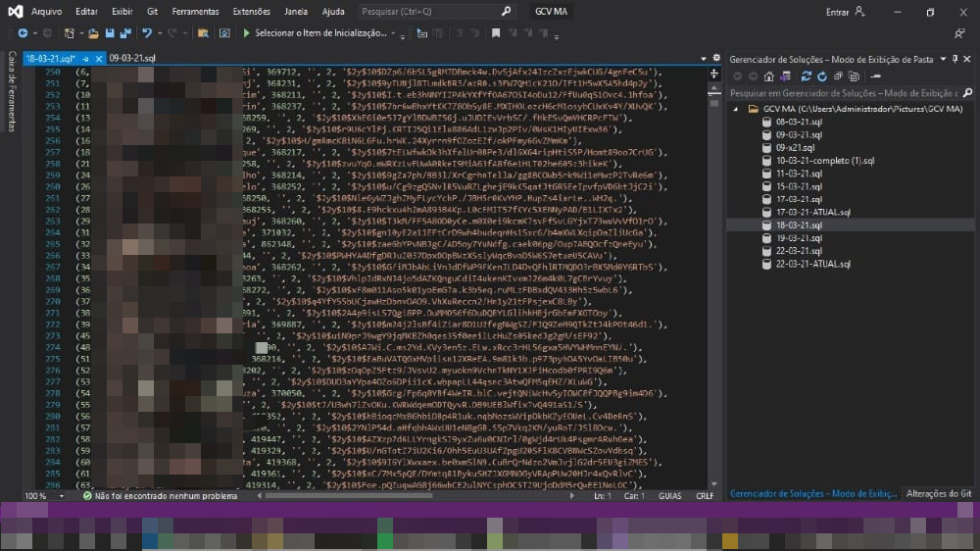Click the Visual Studio logo icon
Screen dimensions: 980x551
(15, 11)
